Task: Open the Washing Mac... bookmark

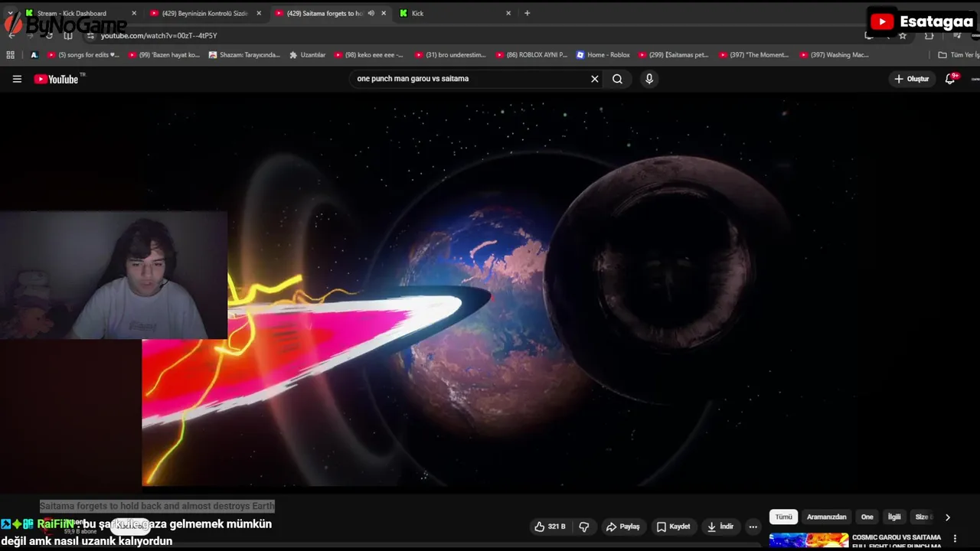Action: click(x=835, y=55)
